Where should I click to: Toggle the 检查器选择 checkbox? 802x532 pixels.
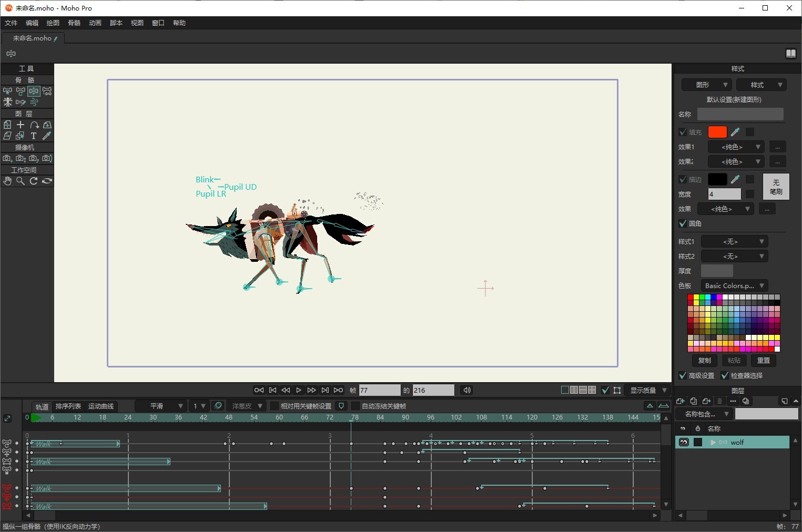point(725,375)
